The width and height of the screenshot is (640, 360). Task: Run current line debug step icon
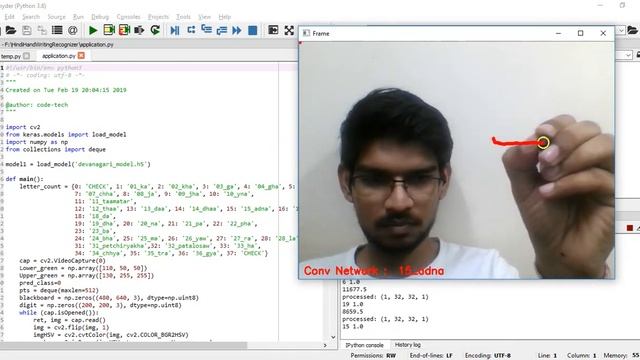pyautogui.click(x=191, y=30)
